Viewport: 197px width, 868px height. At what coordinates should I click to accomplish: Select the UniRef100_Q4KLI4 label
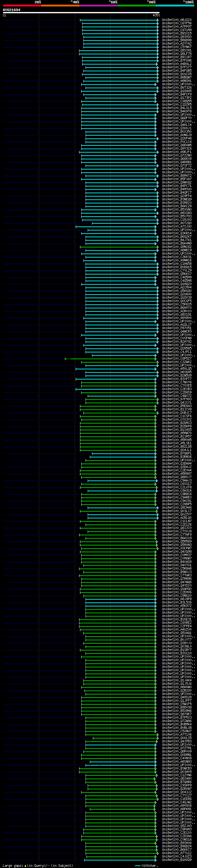pos(176,125)
